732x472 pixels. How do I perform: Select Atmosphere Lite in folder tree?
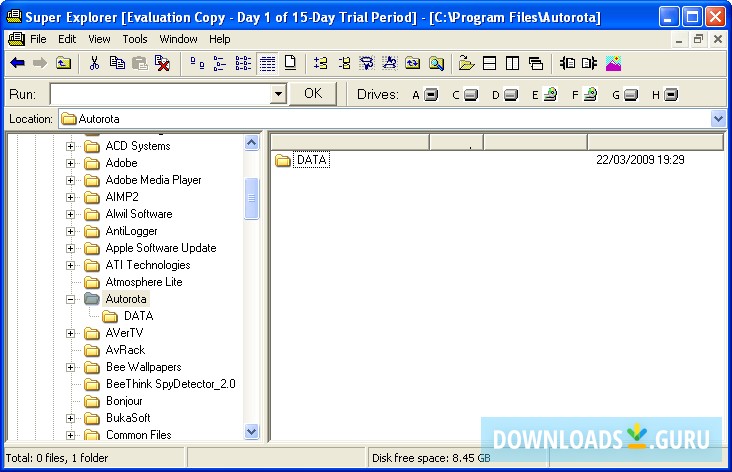pyautogui.click(x=144, y=282)
